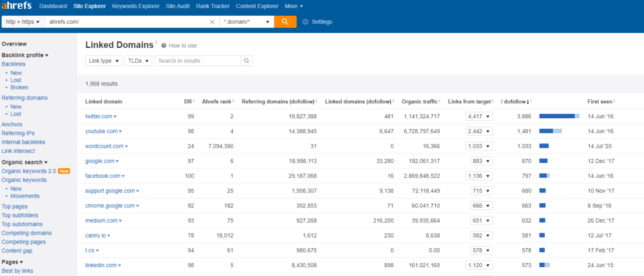Collapse the Organic search section
Screen dimensions: 644x276
coord(25,162)
